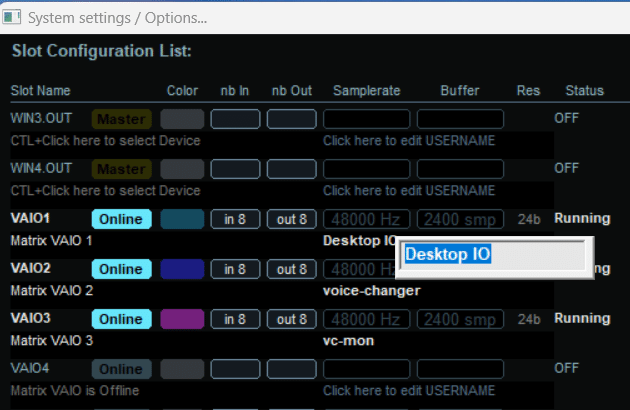Edit USERNAME for the WIN4.OUT slot
Image resolution: width=630 pixels, height=410 pixels.
[409, 191]
